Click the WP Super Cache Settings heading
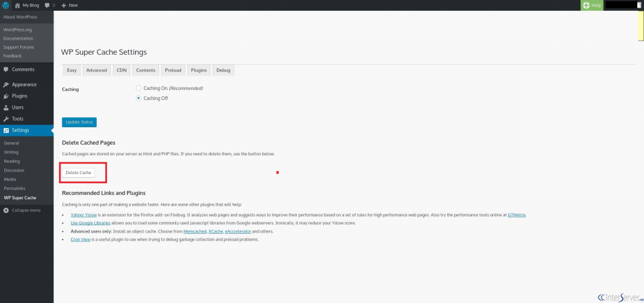Viewport: 644px width, 303px height. coord(104,52)
